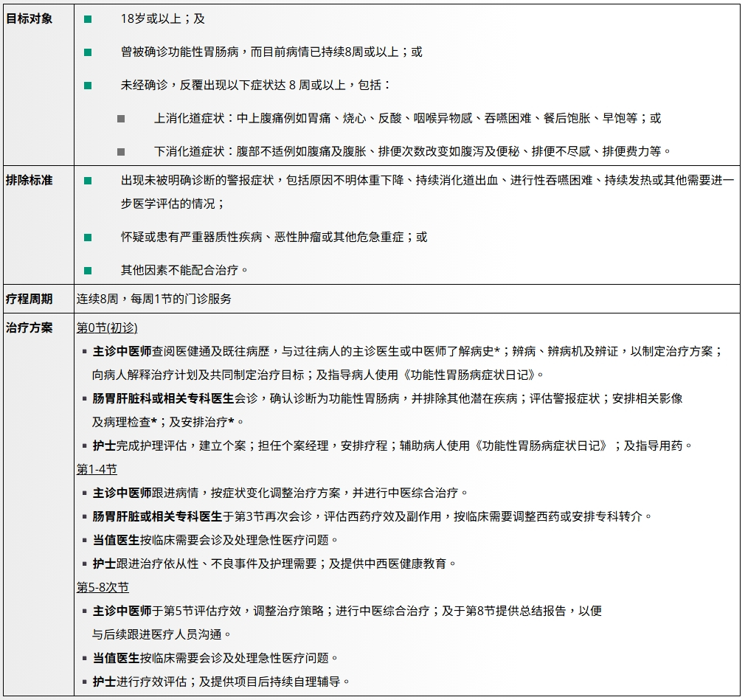Click the underlined heading '第1-4节'
The image size is (745, 700).
(x=97, y=470)
